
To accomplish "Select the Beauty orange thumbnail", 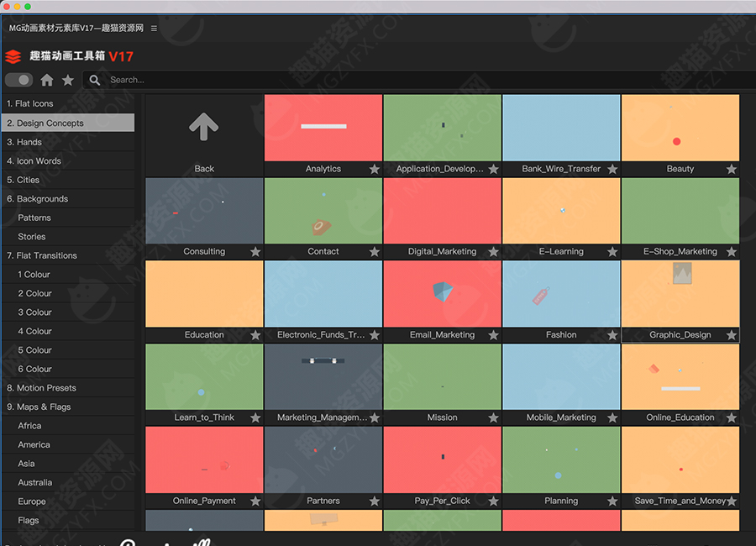I will coord(680,128).
